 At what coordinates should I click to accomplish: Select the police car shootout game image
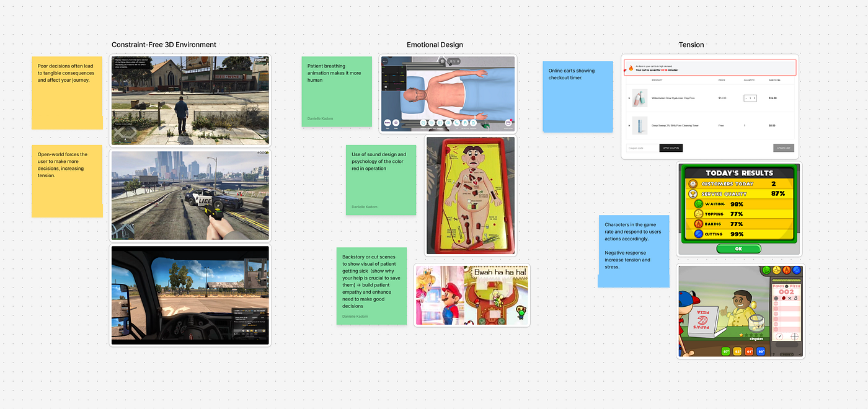click(x=190, y=195)
